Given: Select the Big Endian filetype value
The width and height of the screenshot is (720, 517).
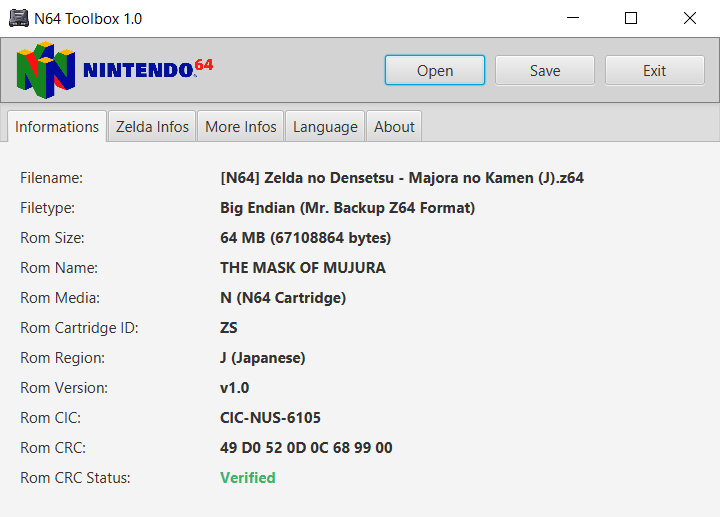Looking at the screenshot, I should click(x=347, y=208).
